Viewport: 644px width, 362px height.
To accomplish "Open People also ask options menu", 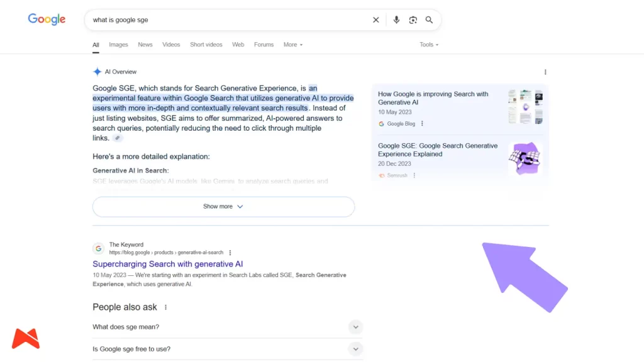I will 165,307.
